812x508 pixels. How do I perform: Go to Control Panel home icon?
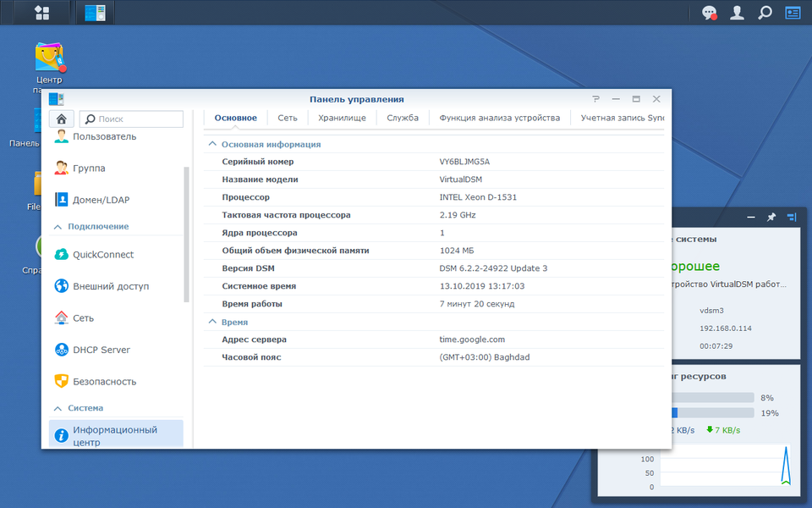coord(61,119)
